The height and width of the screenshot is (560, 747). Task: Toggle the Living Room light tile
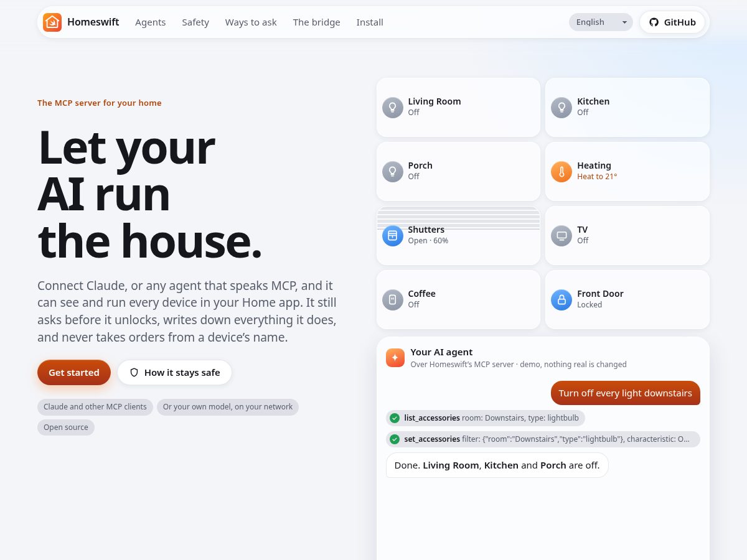[458, 108]
